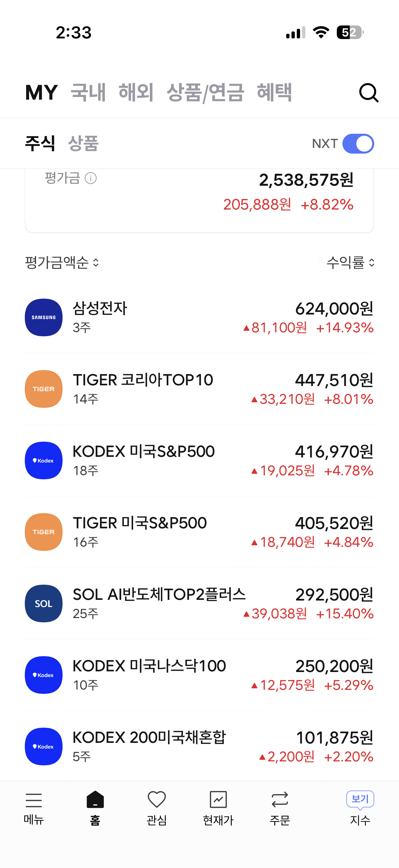Open the TIGER 코리아TOP10 holding
This screenshot has width=399, height=868.
[199, 389]
